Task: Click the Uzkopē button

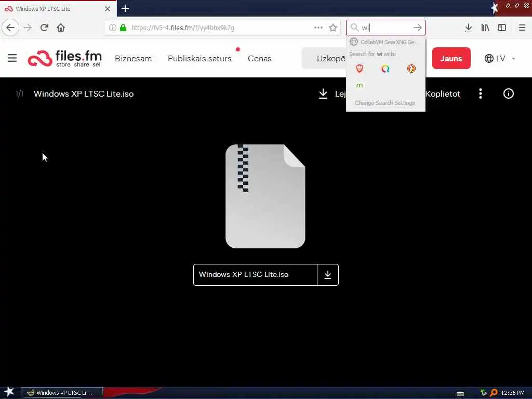Action: (x=324, y=58)
